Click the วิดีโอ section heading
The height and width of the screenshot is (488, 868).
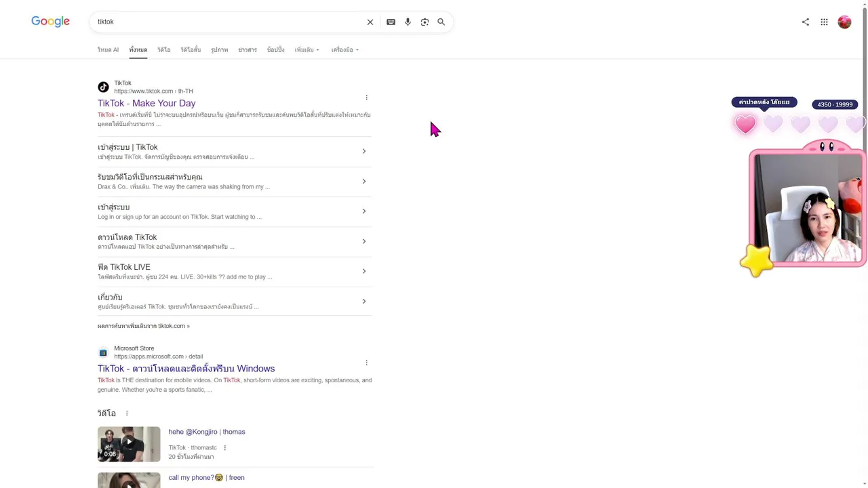(106, 413)
